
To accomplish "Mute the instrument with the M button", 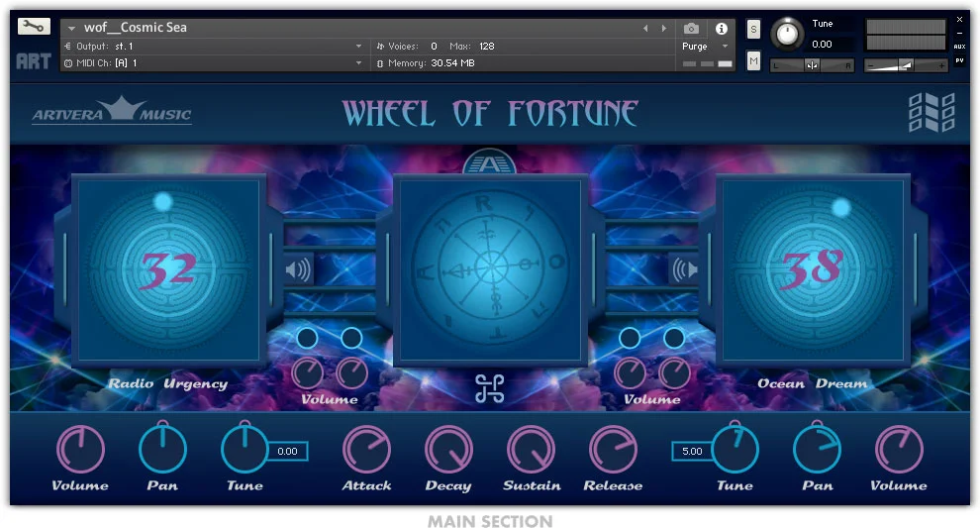I will coord(753,60).
